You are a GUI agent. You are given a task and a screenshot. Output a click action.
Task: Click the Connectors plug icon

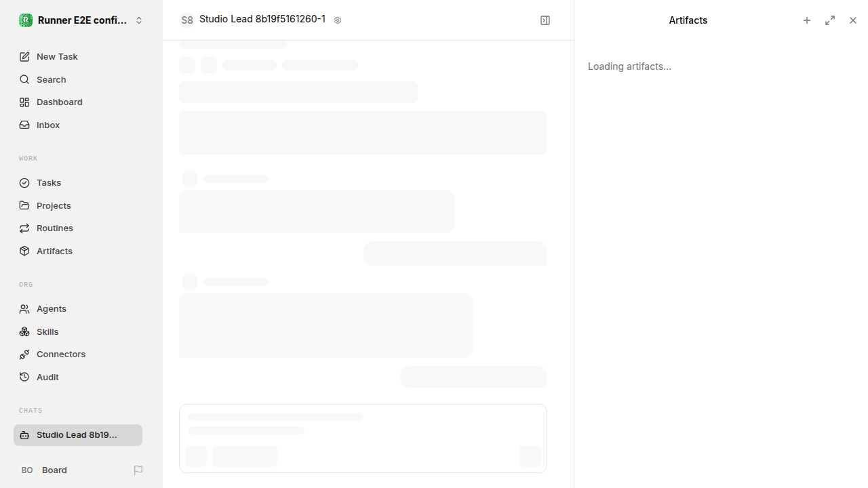[24, 354]
